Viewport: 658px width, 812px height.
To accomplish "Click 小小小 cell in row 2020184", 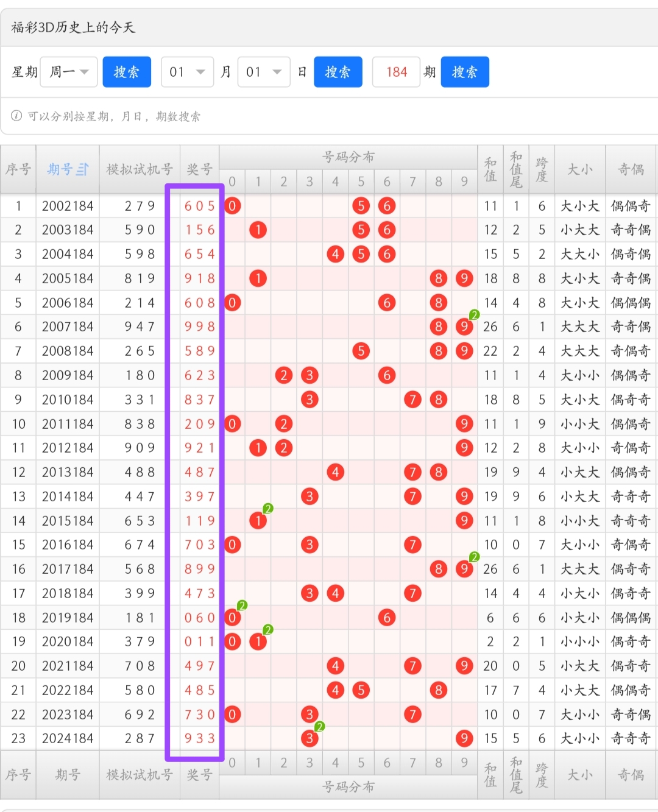I will tap(580, 641).
